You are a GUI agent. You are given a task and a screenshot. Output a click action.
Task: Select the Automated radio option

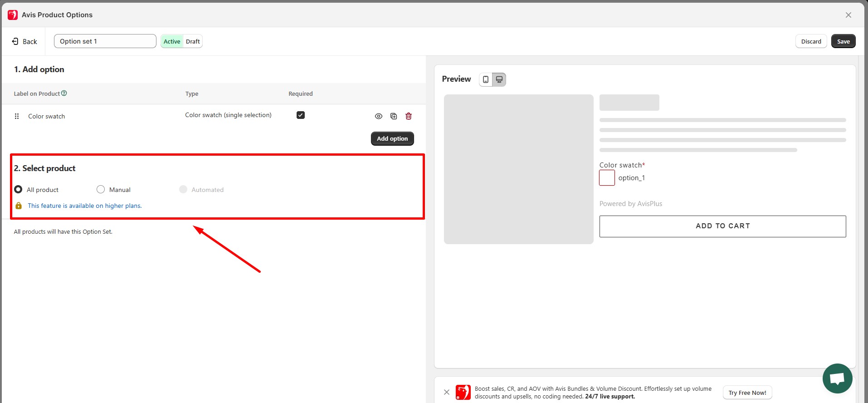[183, 189]
